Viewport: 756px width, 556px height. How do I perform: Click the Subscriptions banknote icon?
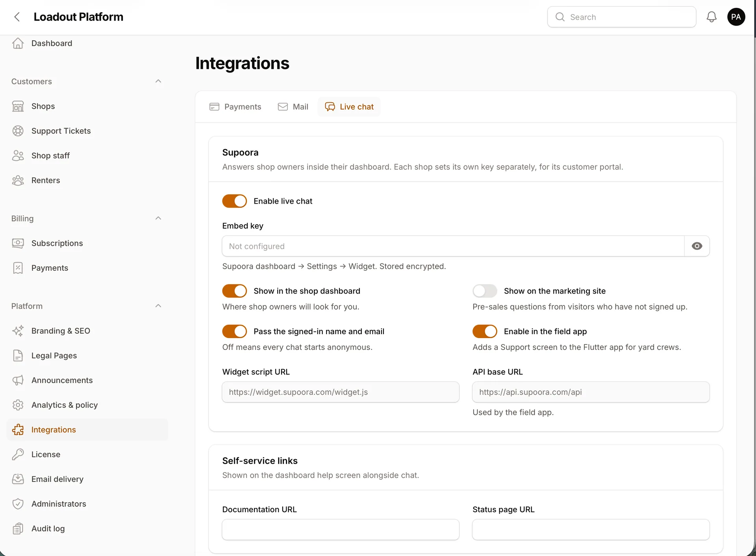(18, 243)
